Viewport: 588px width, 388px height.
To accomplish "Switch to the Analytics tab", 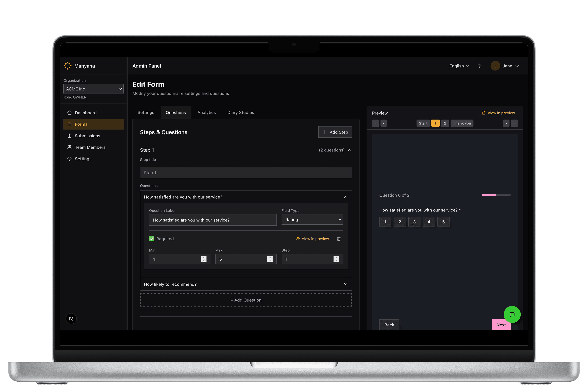I will tap(207, 112).
